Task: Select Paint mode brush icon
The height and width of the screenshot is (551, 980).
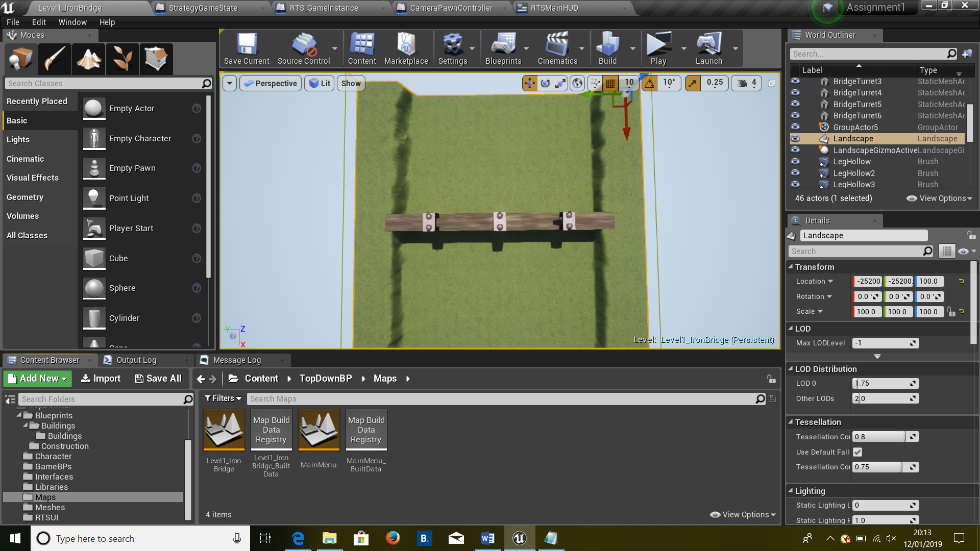Action: click(55, 59)
